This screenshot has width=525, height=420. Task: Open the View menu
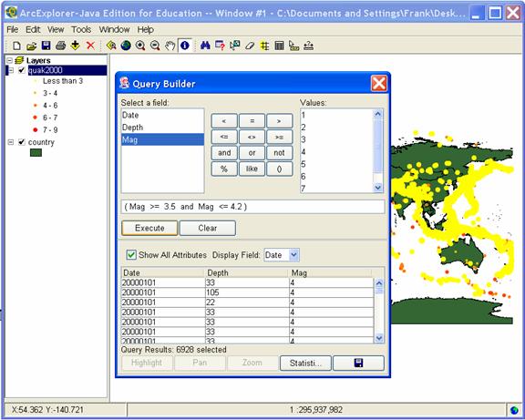[56, 29]
